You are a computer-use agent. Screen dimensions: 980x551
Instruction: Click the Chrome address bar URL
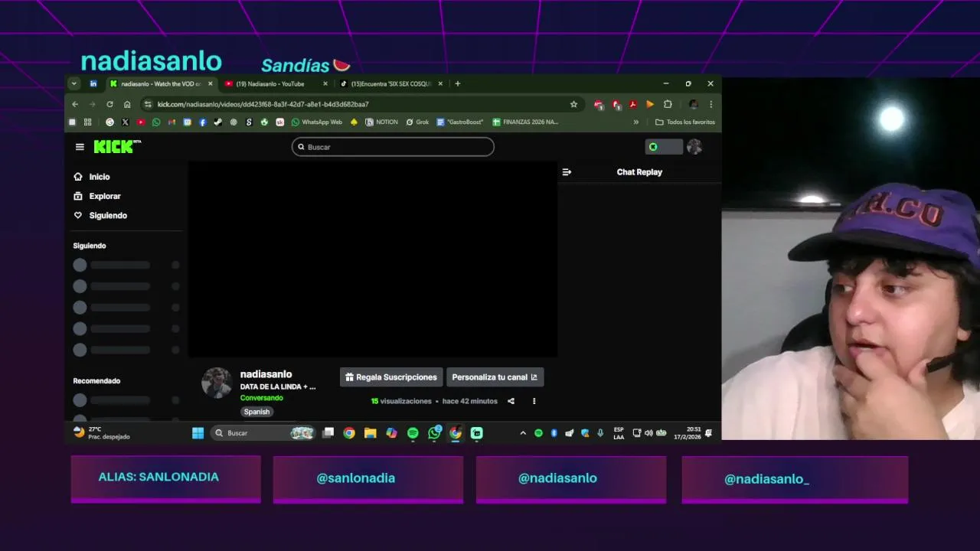point(263,104)
